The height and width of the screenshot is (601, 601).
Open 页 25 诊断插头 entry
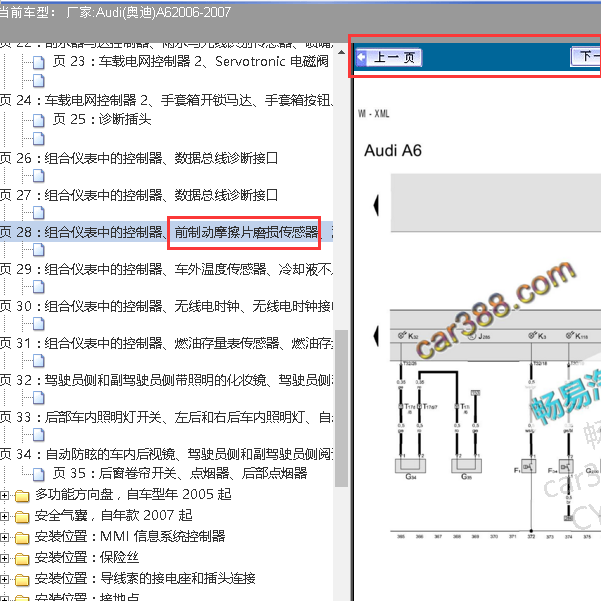[102, 119]
